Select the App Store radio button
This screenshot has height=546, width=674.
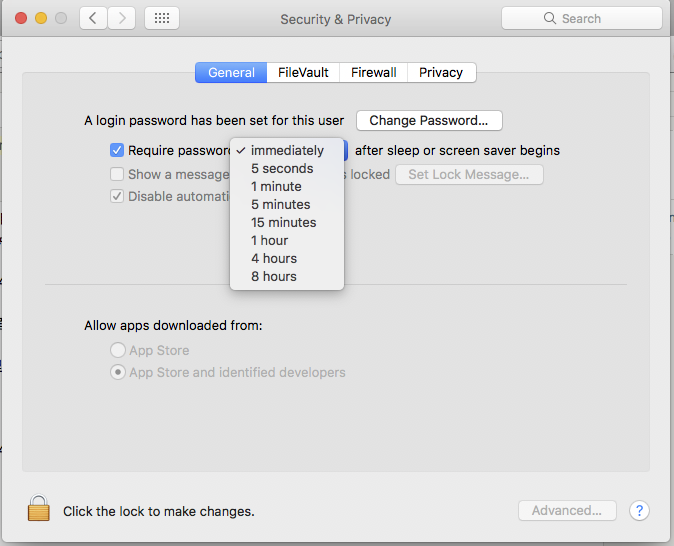pyautogui.click(x=118, y=350)
